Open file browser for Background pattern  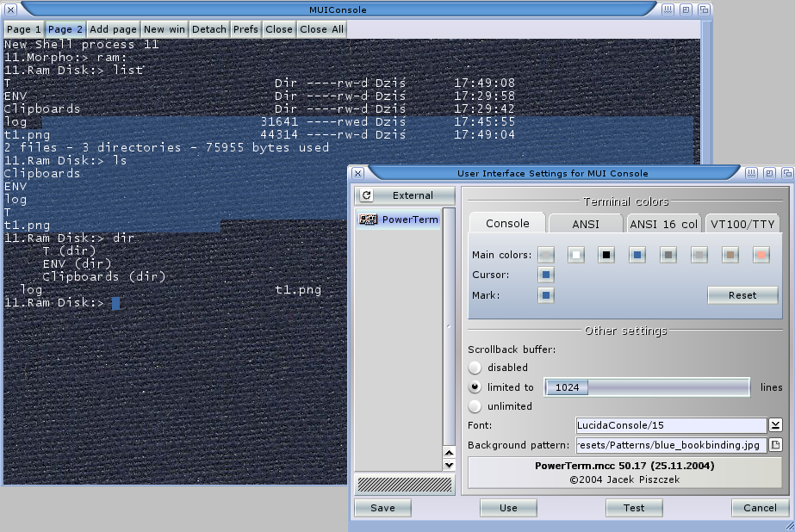775,445
